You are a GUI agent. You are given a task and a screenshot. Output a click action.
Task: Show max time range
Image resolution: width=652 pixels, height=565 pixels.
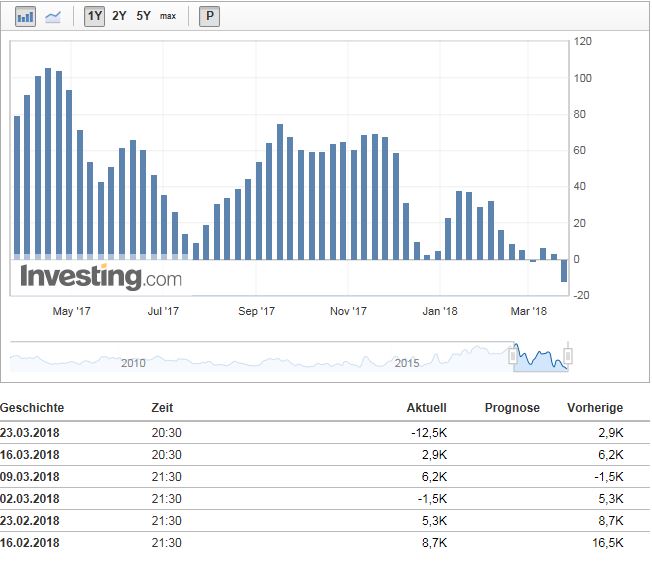pos(168,16)
